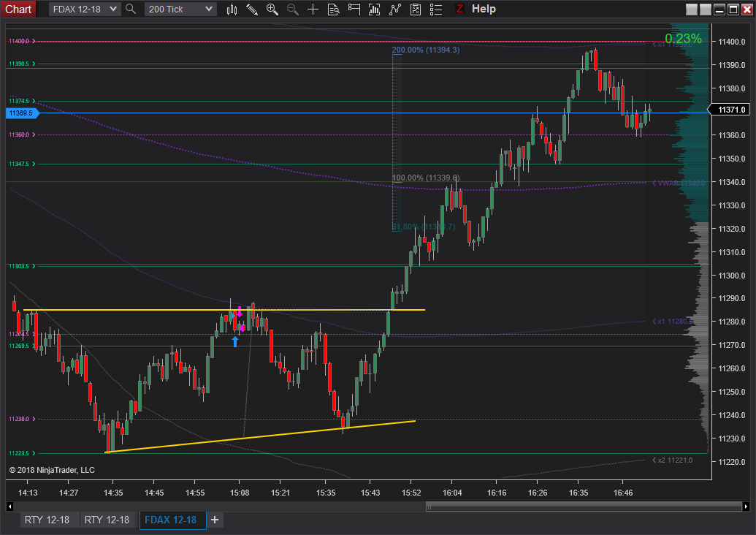
Task: Select the upper yellow horizontal line
Action: coord(224,310)
